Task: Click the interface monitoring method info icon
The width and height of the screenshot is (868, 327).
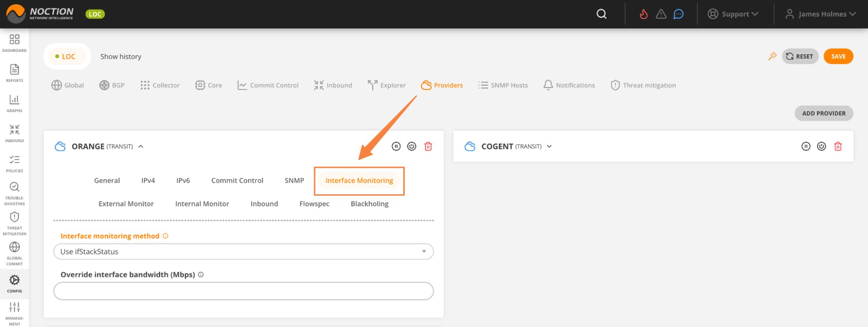Action: point(165,236)
